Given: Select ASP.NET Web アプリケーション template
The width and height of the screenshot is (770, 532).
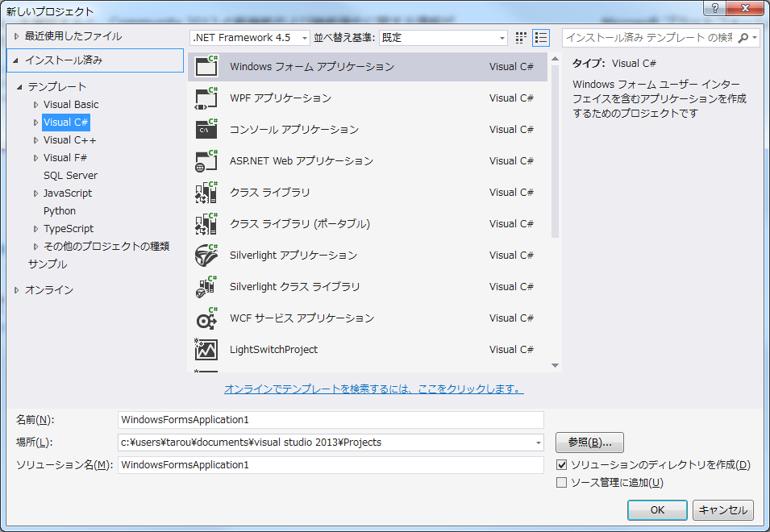Looking at the screenshot, I should [x=368, y=160].
